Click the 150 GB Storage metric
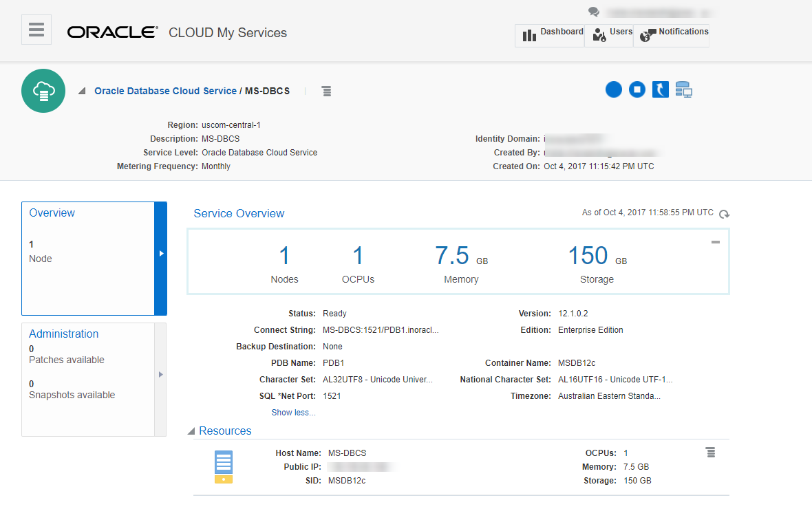Image resolution: width=812 pixels, height=522 pixels. (x=597, y=264)
